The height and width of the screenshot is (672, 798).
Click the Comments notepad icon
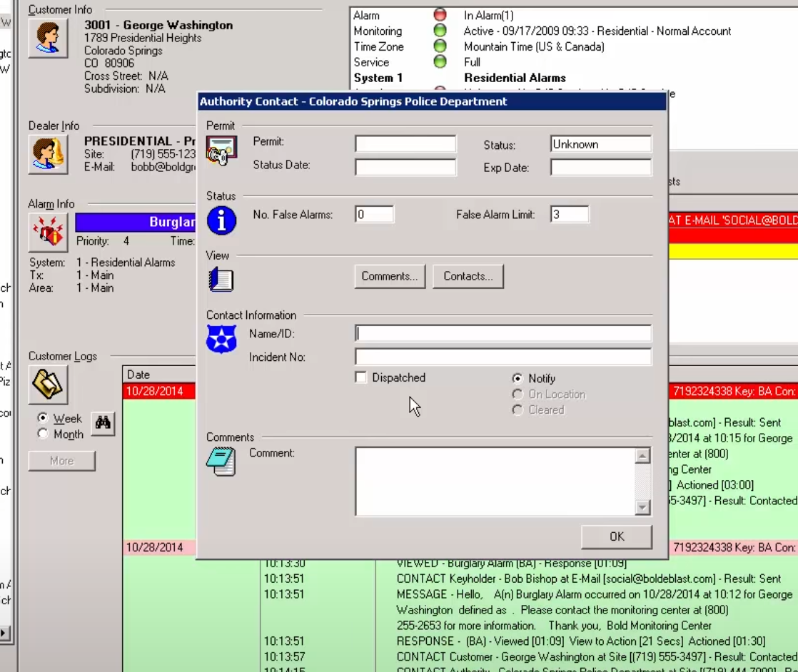pyautogui.click(x=221, y=462)
